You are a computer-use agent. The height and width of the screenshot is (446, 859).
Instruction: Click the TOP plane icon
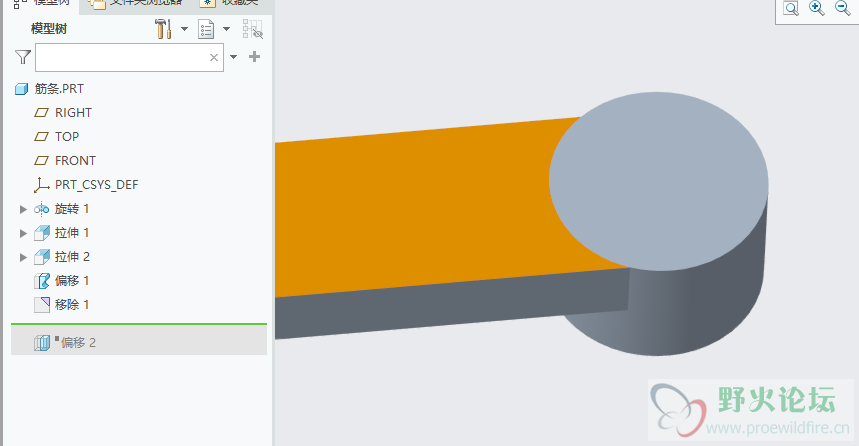click(42, 136)
